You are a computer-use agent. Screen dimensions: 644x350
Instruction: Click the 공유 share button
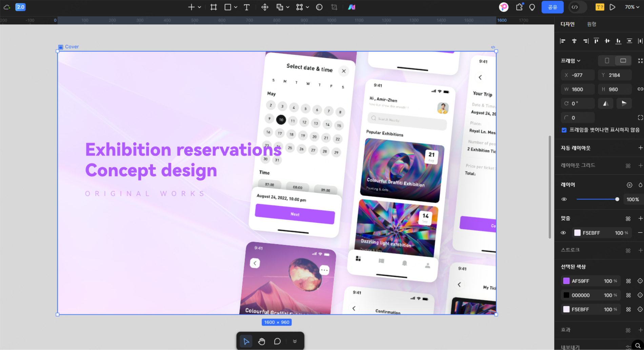pyautogui.click(x=552, y=7)
